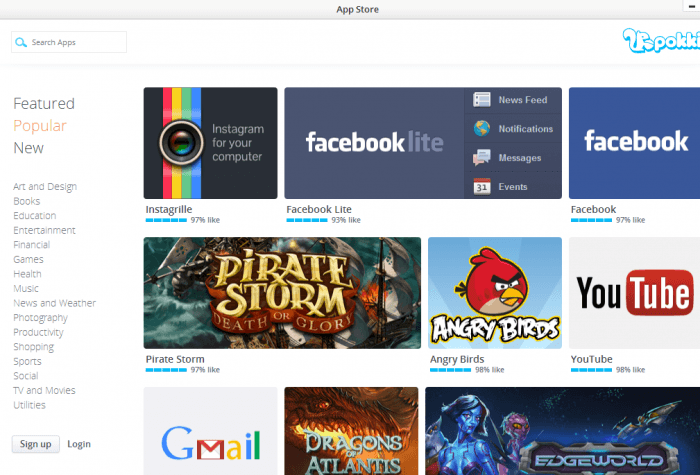Open the Featured section
700x475 pixels.
pos(44,104)
